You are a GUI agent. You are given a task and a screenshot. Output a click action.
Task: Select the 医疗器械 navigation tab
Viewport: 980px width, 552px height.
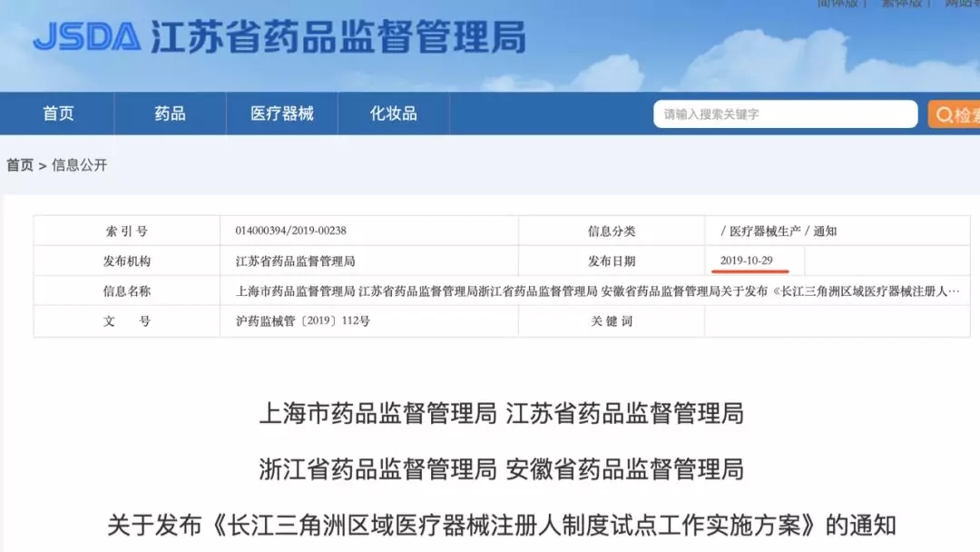pos(282,113)
